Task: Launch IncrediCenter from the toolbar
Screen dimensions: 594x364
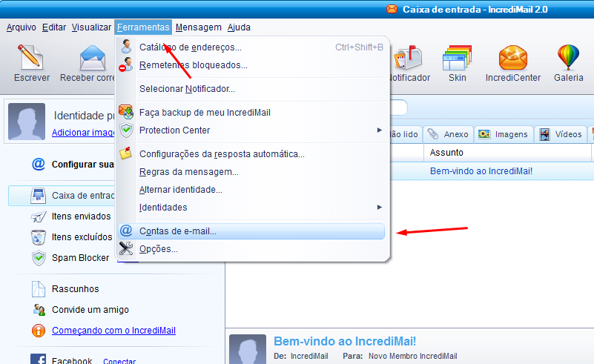Action: click(513, 58)
